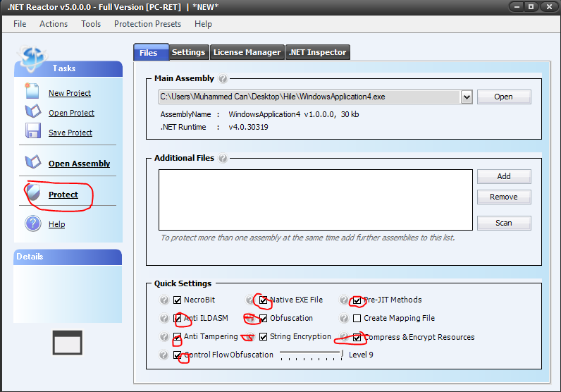Click help icon next to Create Mapping File

click(x=343, y=318)
